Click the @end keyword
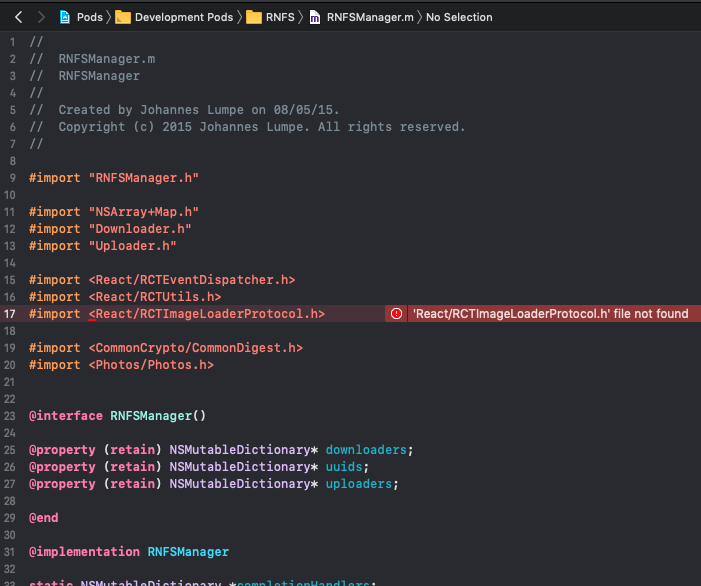701x586 pixels. tap(43, 518)
